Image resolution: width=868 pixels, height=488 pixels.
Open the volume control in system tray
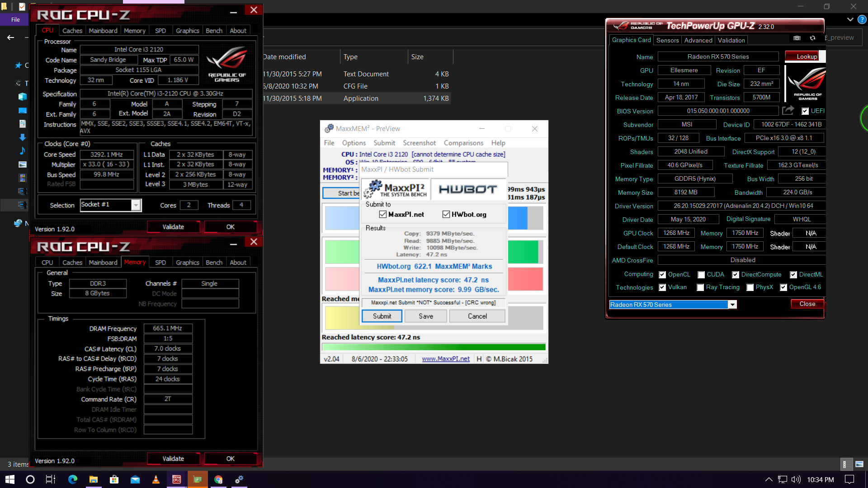click(x=796, y=479)
